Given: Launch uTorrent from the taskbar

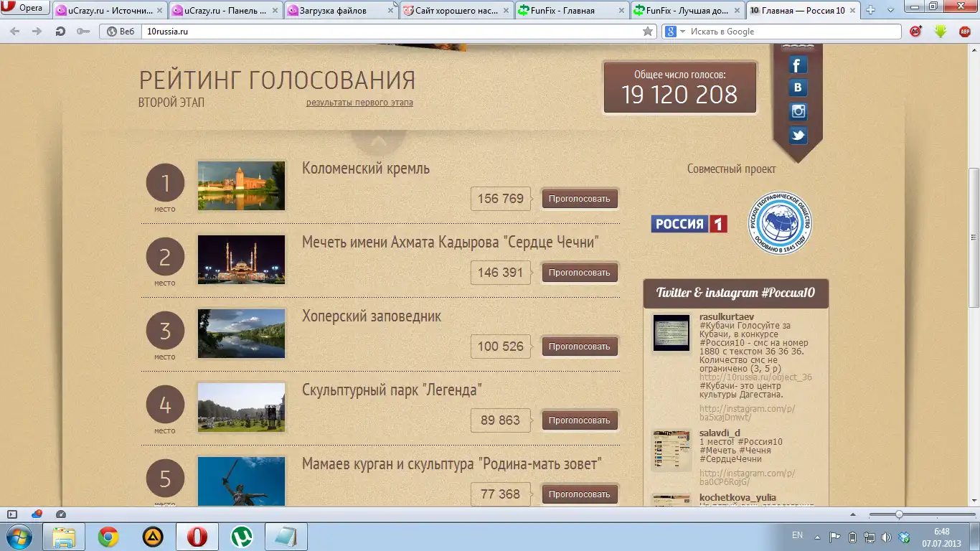Looking at the screenshot, I should click(242, 537).
